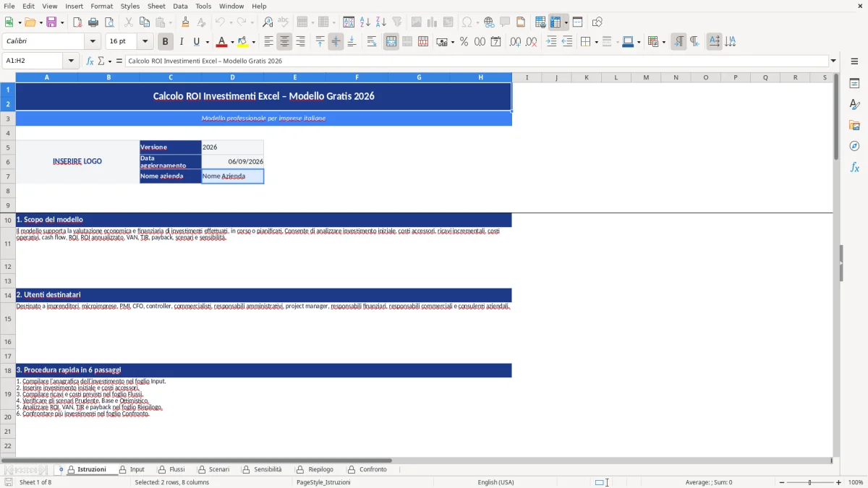The height and width of the screenshot is (488, 868).
Task: Open the Font Color dropdown arrow
Action: [232, 42]
